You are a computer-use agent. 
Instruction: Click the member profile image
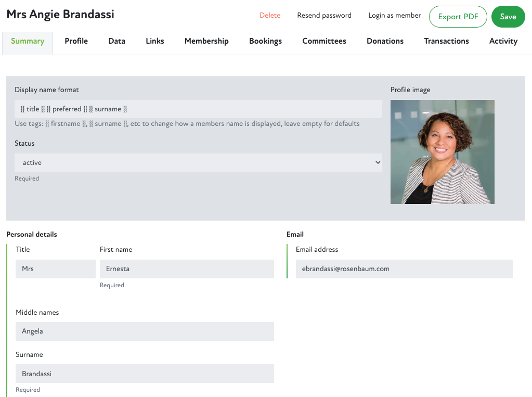(x=442, y=152)
